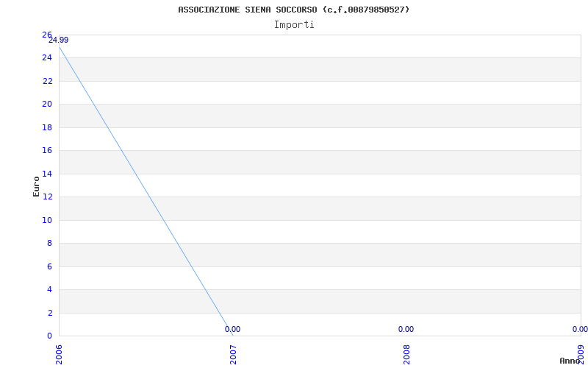Click the 0.00 value above 2008

[x=406, y=329]
